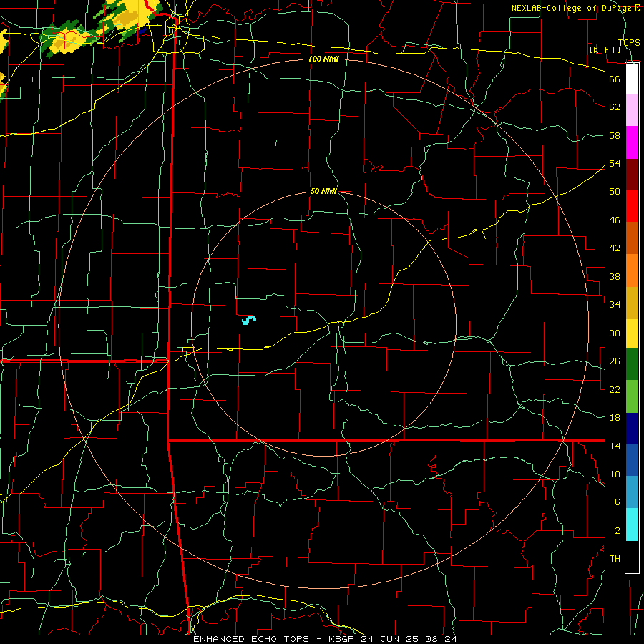Image resolution: width=644 pixels, height=644 pixels.
Task: Select the bright red legend swatch
Action: point(632,206)
